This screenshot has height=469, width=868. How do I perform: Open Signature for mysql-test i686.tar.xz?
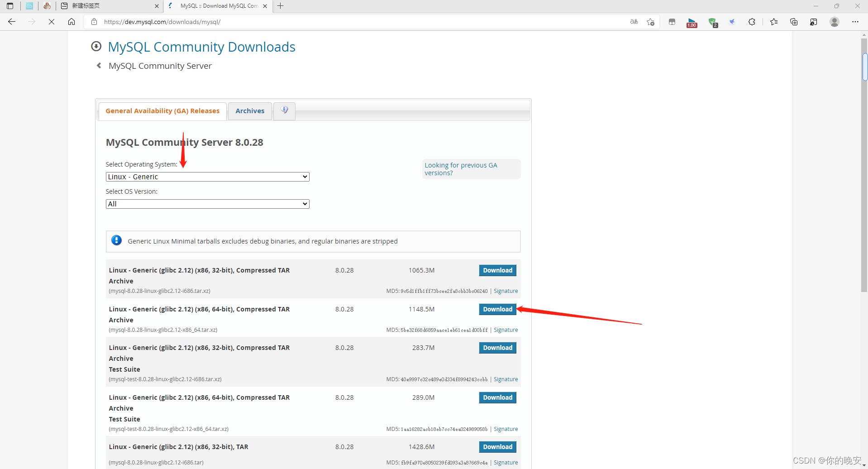click(x=506, y=379)
